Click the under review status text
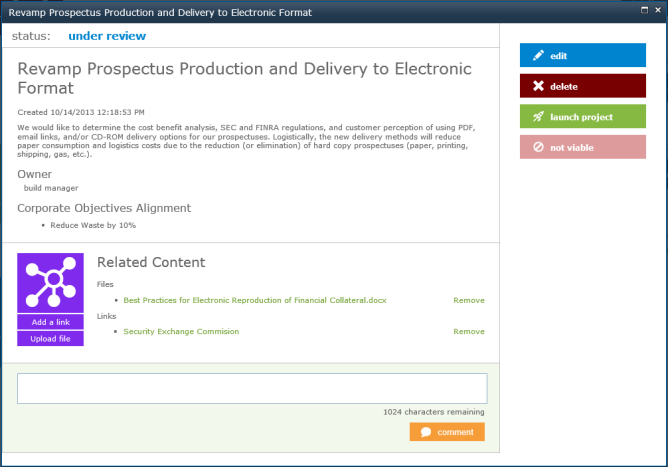 coord(106,36)
